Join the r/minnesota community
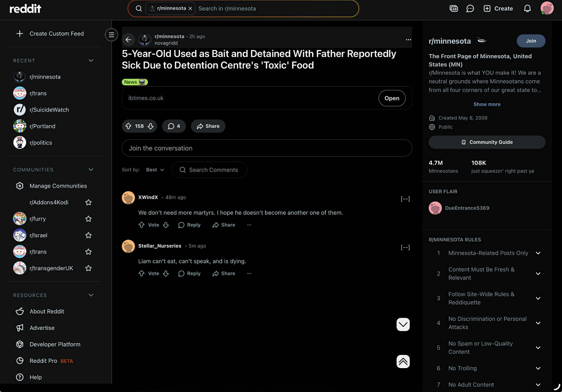 point(531,41)
